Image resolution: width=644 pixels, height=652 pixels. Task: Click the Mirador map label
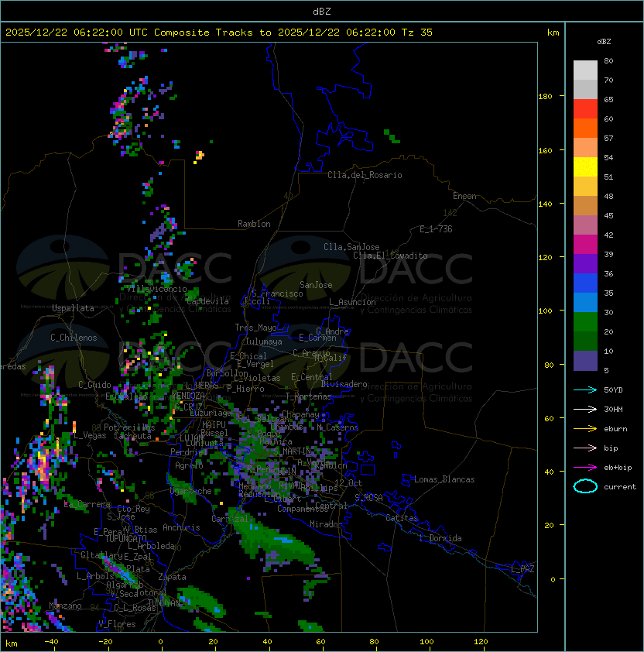click(x=326, y=524)
